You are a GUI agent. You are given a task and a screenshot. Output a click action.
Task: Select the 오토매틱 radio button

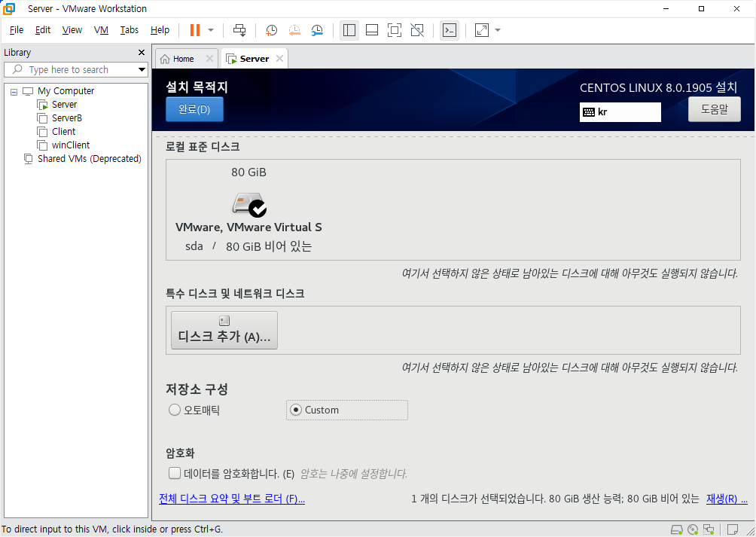175,410
